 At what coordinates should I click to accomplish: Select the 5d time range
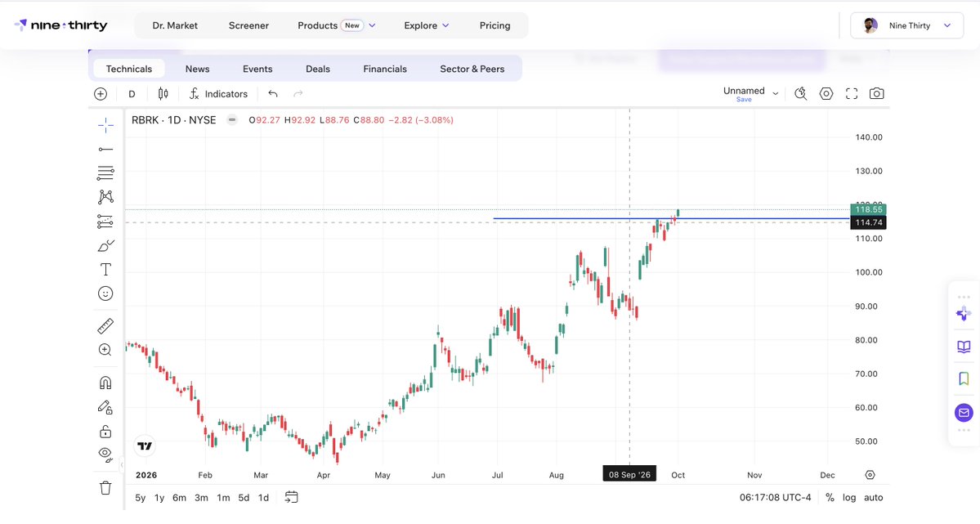coord(244,498)
